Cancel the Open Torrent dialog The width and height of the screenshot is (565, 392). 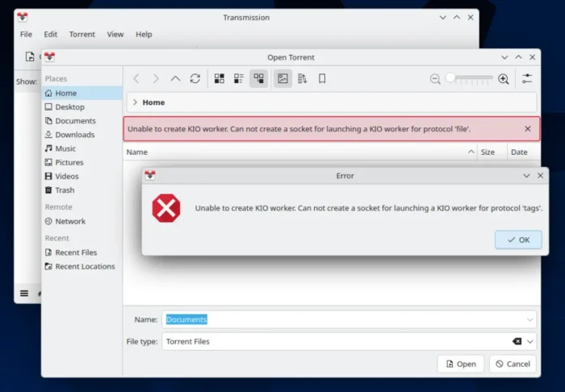point(513,364)
